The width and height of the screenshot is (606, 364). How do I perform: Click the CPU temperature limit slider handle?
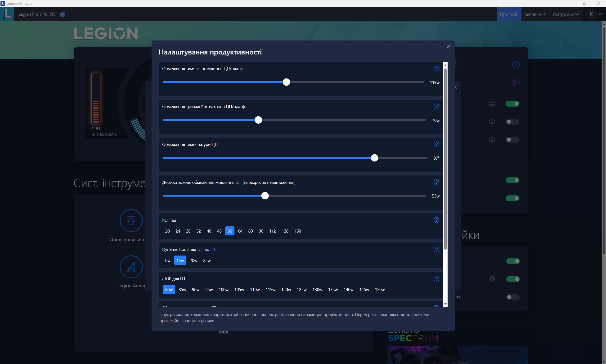(x=374, y=158)
